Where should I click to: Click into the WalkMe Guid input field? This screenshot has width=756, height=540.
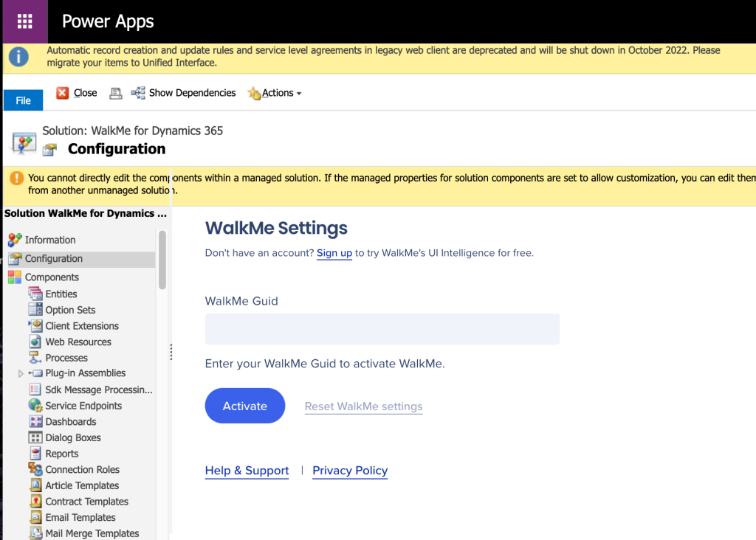[x=382, y=329]
